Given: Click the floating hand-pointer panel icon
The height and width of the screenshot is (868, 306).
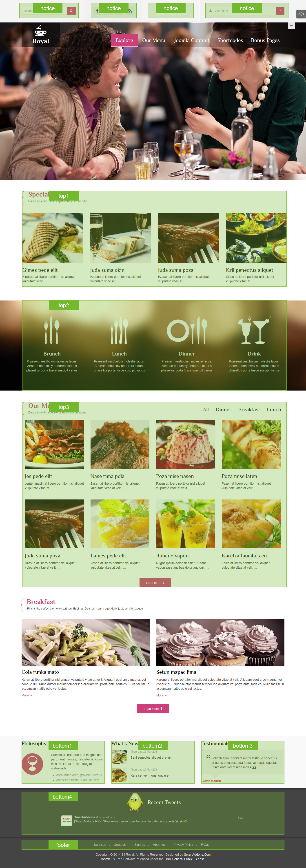Looking at the screenshot, I should pos(301,14).
